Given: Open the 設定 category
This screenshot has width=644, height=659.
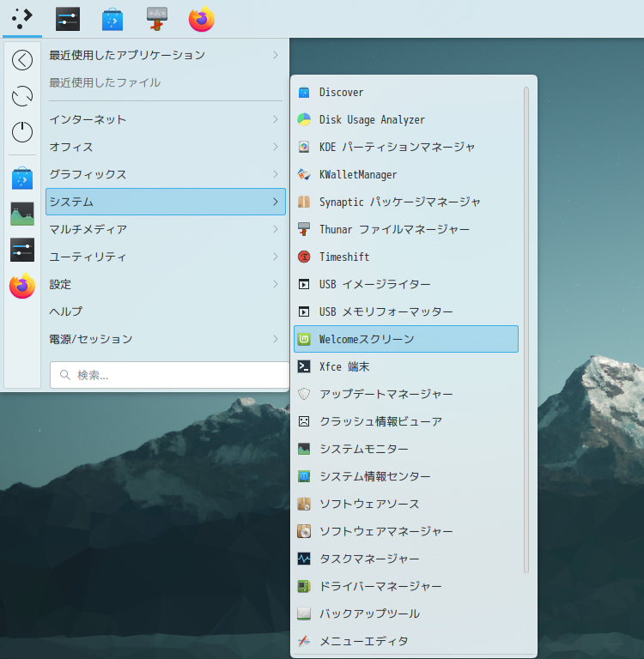Looking at the screenshot, I should coord(60,284).
